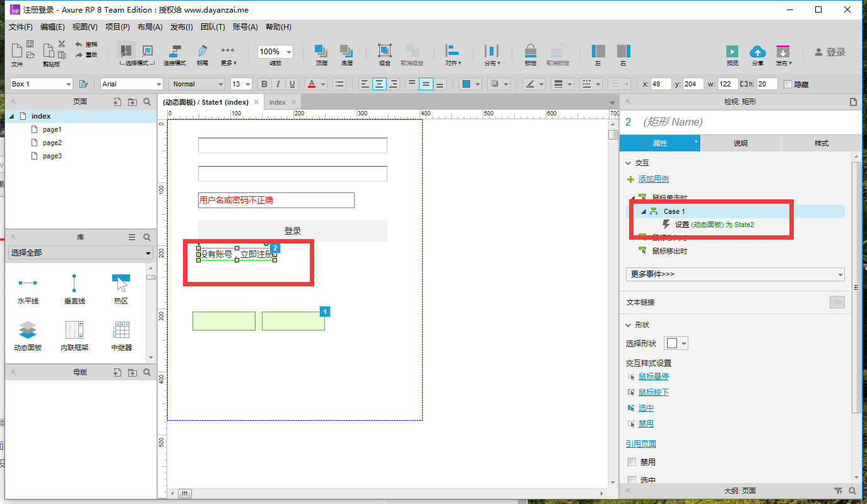The height and width of the screenshot is (504, 867).
Task: Toggle the Selected (选中) checkbox
Action: 632,480
